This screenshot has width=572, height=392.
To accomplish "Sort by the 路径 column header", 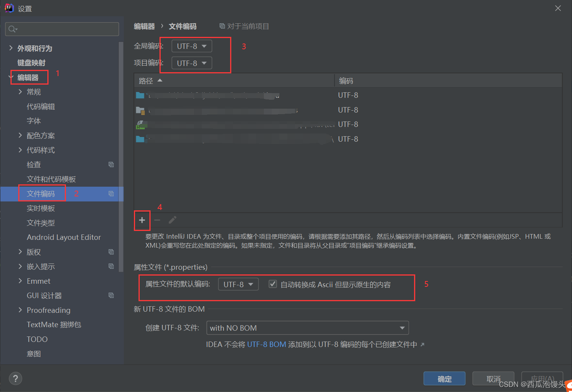I will pyautogui.click(x=234, y=81).
